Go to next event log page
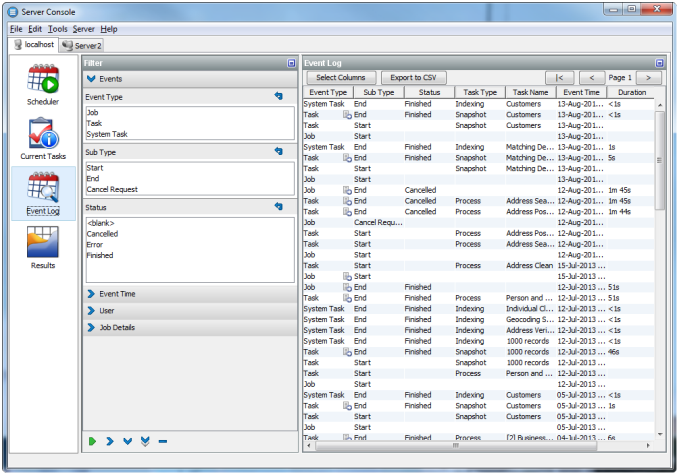679x475 pixels. pyautogui.click(x=648, y=78)
